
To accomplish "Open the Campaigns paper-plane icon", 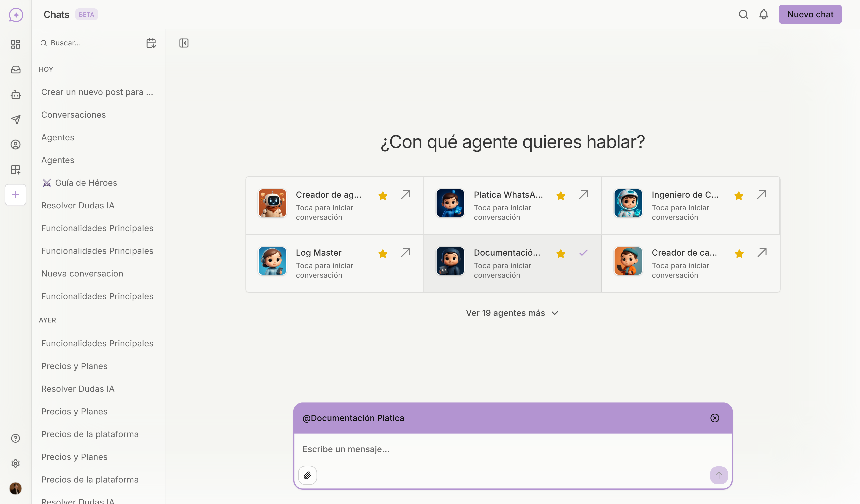I will (x=15, y=119).
